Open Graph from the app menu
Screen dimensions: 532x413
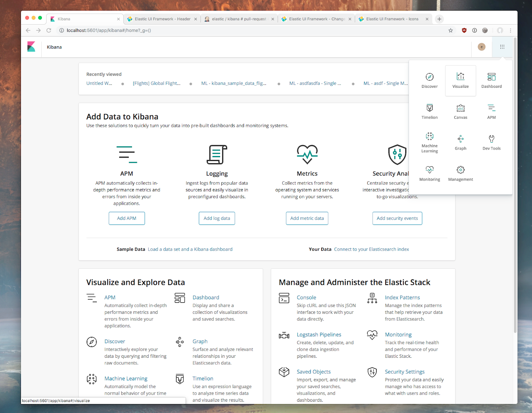(461, 143)
